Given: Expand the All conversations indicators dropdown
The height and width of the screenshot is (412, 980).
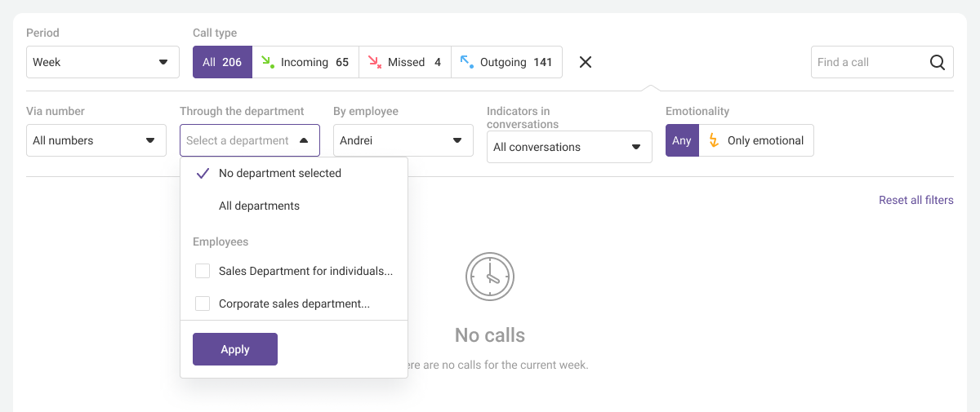Looking at the screenshot, I should coord(569,147).
